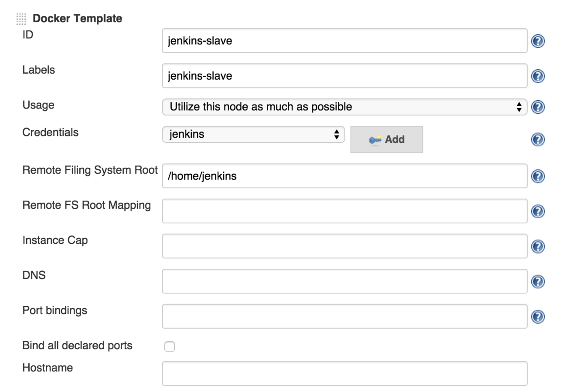This screenshot has height=392, width=562.
Task: Focus the ID input field
Action: click(x=344, y=41)
